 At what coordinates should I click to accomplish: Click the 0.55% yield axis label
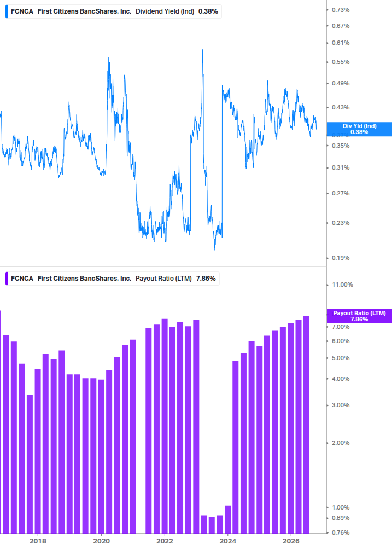click(341, 62)
